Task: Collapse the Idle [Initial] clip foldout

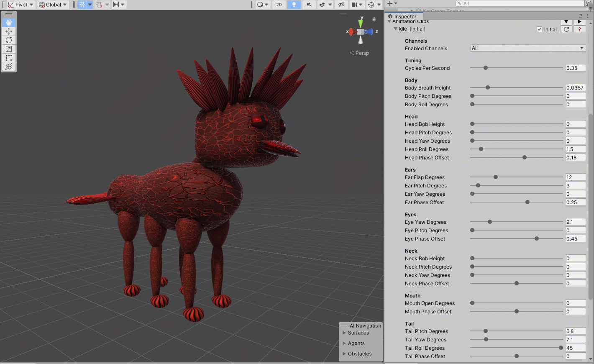Action: [x=395, y=29]
